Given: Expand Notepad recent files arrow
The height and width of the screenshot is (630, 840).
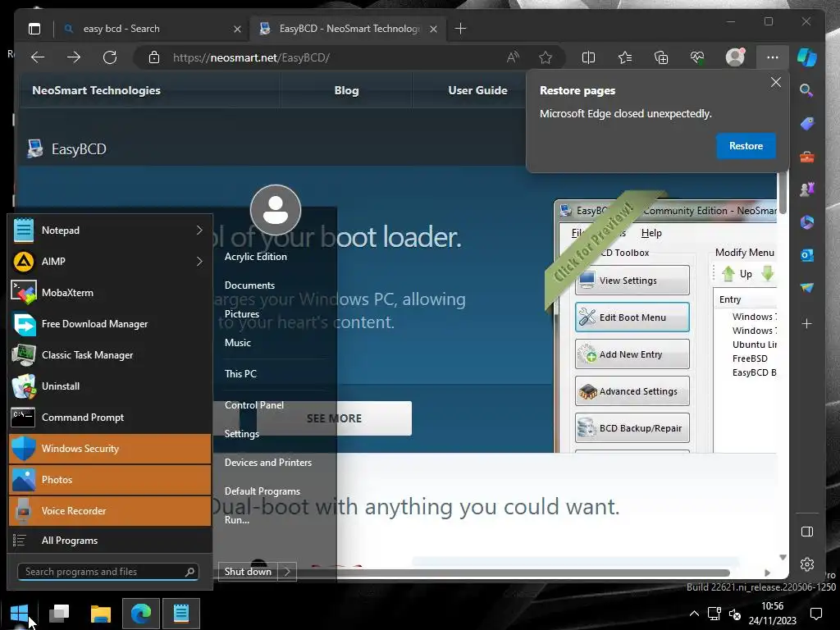Looking at the screenshot, I should (x=199, y=231).
